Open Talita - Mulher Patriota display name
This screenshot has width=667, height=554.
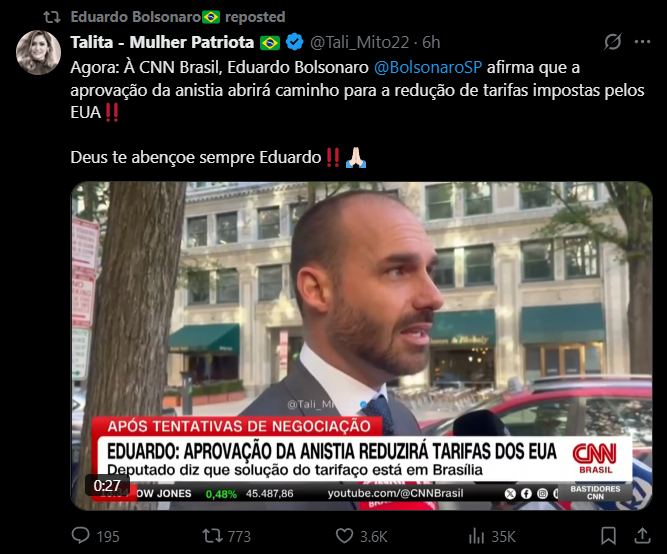(162, 42)
